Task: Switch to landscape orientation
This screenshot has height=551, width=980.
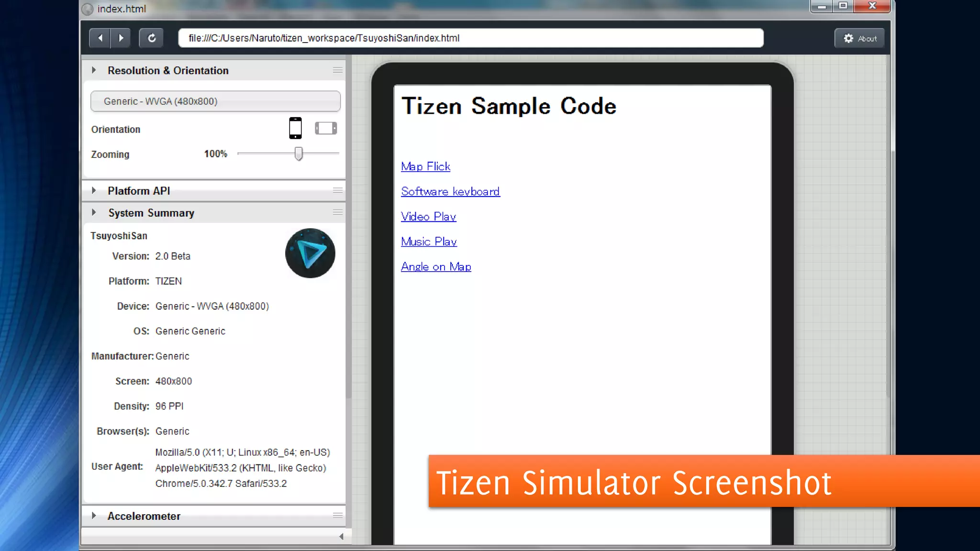Action: pos(326,128)
